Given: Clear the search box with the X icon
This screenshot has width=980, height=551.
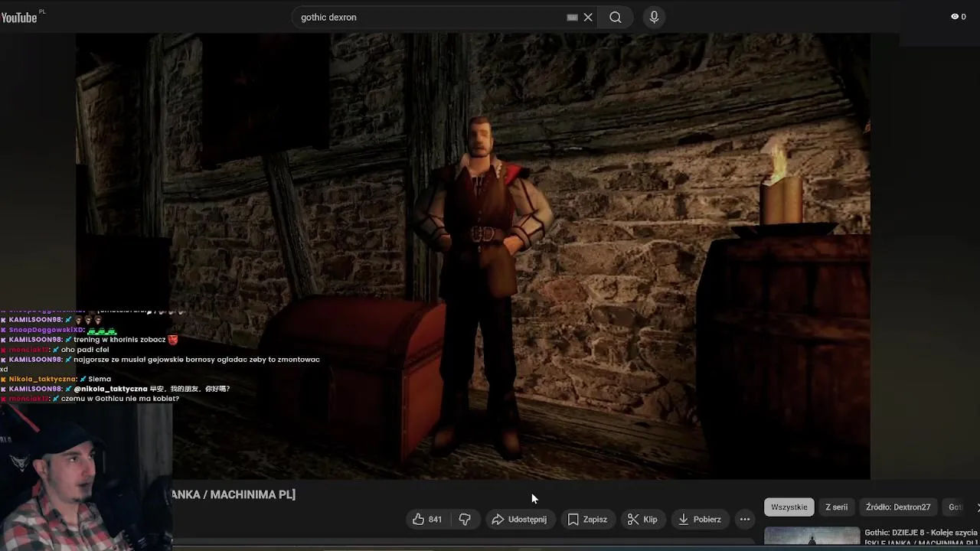Looking at the screenshot, I should tap(588, 17).
